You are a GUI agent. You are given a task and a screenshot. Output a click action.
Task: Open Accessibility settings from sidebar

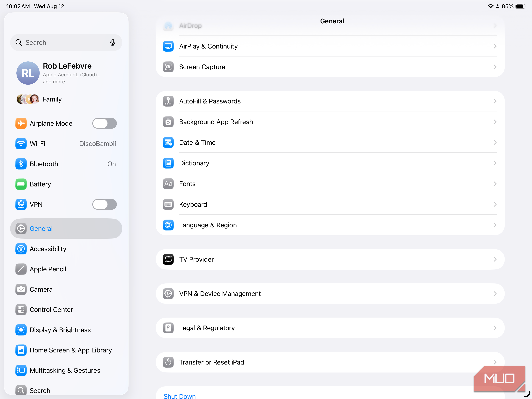(66, 249)
